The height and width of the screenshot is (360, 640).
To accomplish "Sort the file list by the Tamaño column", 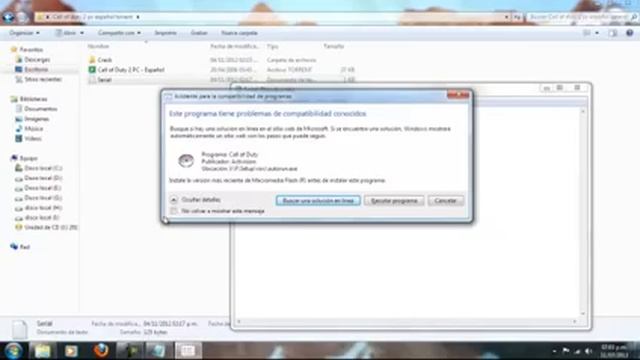I will pyautogui.click(x=334, y=47).
